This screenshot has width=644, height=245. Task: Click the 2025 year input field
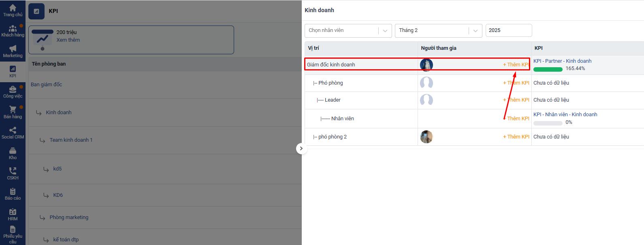508,30
